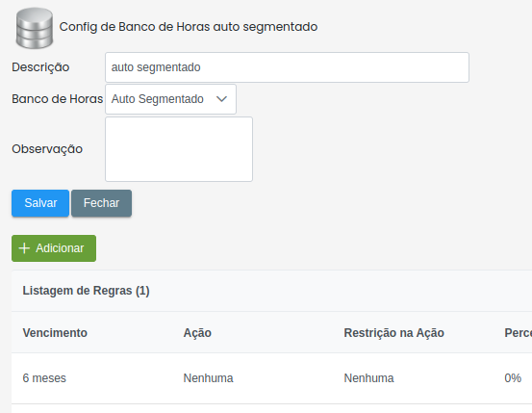Click the 0% percentage cell

click(513, 378)
